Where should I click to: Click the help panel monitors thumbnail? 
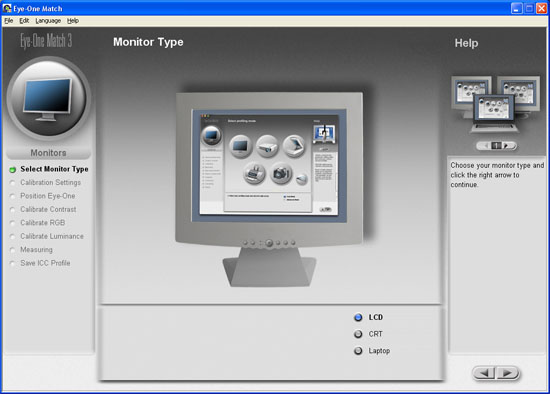point(495,104)
